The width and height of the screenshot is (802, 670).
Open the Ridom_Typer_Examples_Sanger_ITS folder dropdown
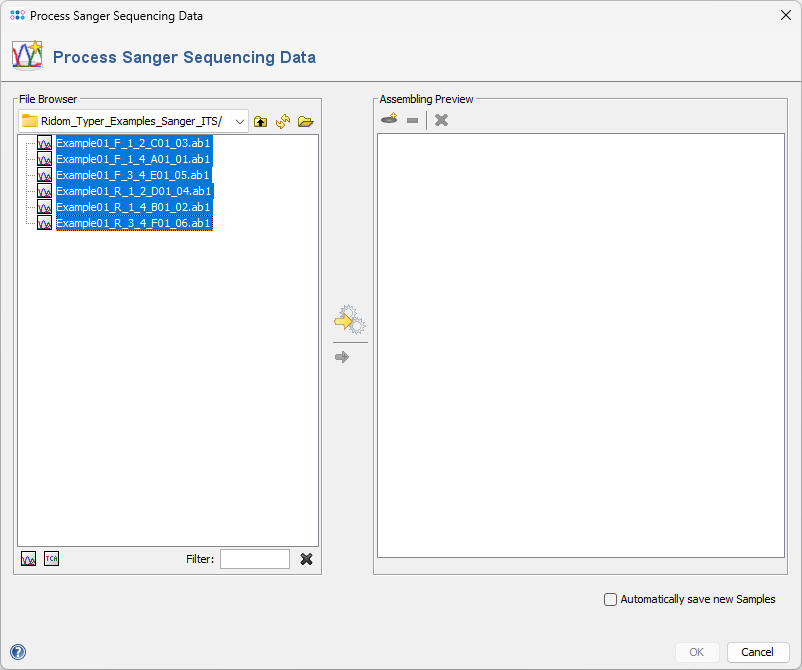[x=239, y=120]
